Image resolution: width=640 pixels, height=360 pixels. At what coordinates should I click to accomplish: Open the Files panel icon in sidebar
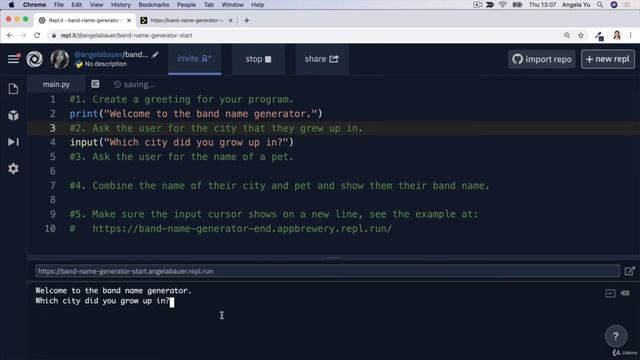coord(13,89)
